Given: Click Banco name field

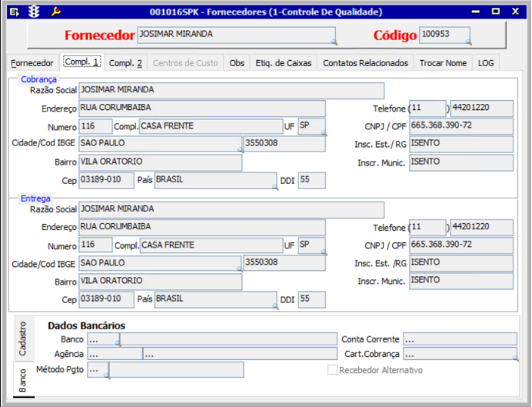Looking at the screenshot, I should pos(228,339).
